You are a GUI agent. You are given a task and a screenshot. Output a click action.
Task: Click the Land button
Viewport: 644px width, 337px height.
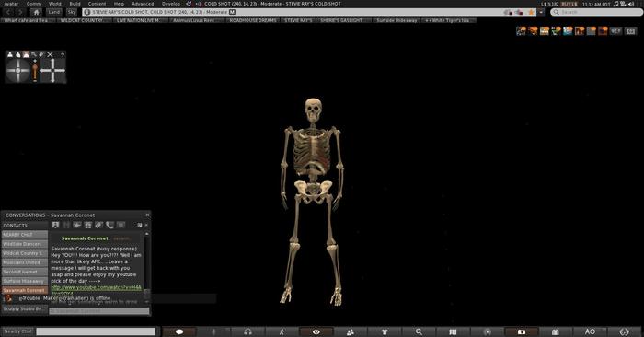(x=53, y=12)
